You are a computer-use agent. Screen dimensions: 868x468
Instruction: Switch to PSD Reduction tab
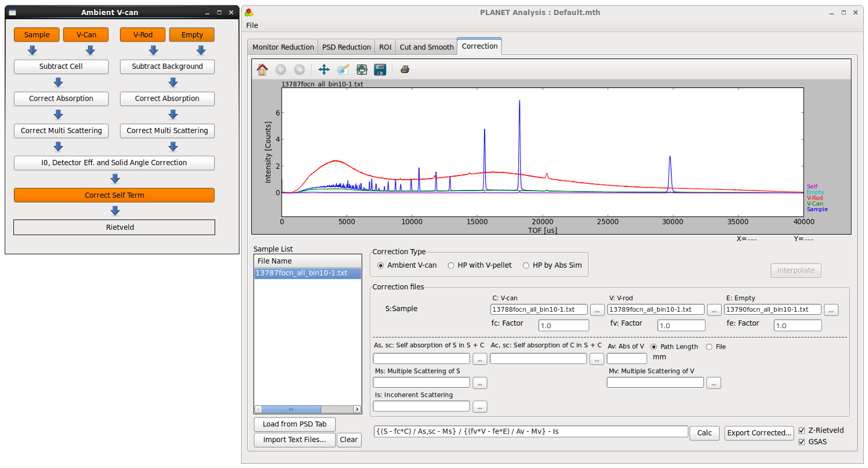[x=347, y=47]
